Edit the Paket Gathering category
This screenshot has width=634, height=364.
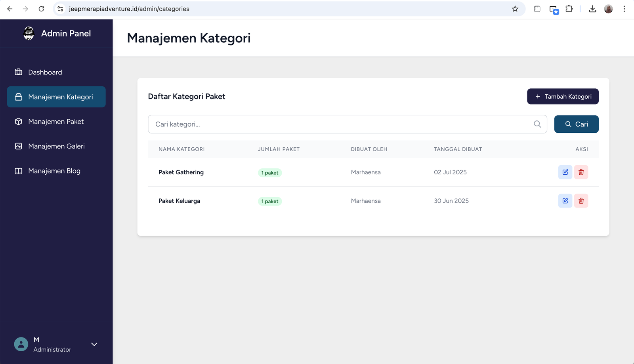565,172
